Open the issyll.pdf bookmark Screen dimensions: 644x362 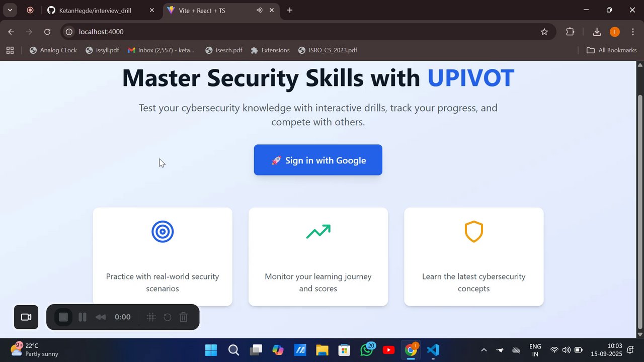tap(103, 50)
